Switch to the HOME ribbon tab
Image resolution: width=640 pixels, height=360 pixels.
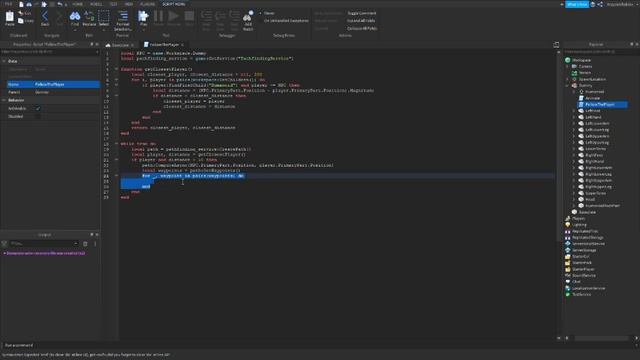click(x=77, y=4)
